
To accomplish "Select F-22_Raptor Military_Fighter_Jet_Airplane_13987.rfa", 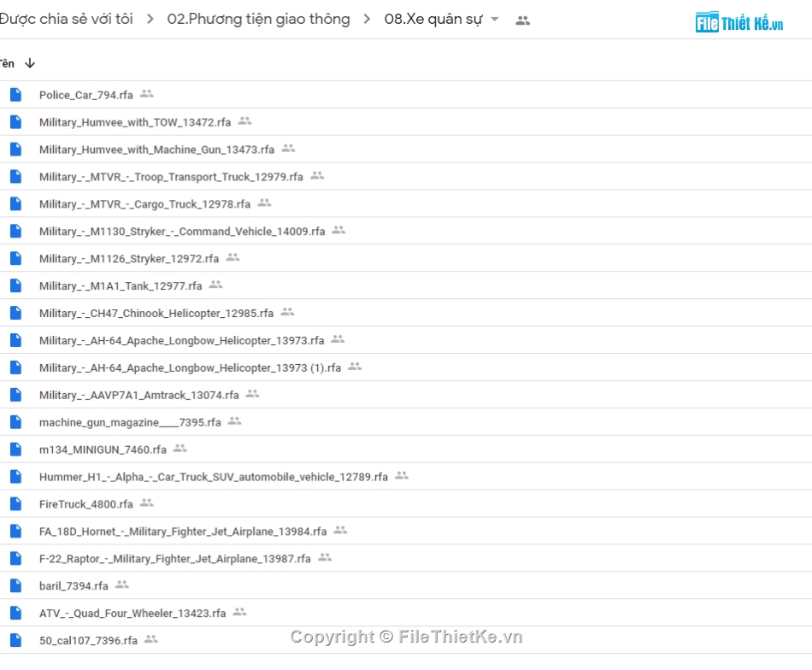I will pos(175,559).
